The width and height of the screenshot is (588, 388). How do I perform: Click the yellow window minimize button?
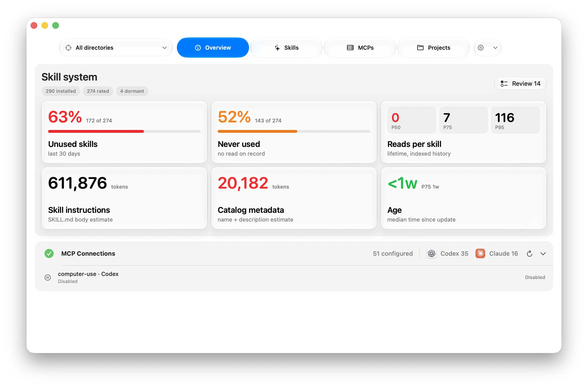click(x=45, y=25)
